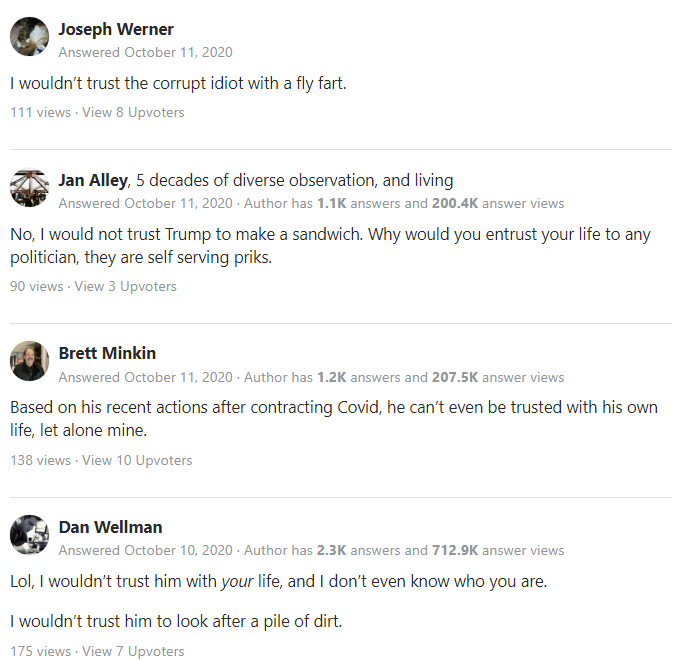
Task: View 3 Upvoters on Alley's answer
Action: 125,286
